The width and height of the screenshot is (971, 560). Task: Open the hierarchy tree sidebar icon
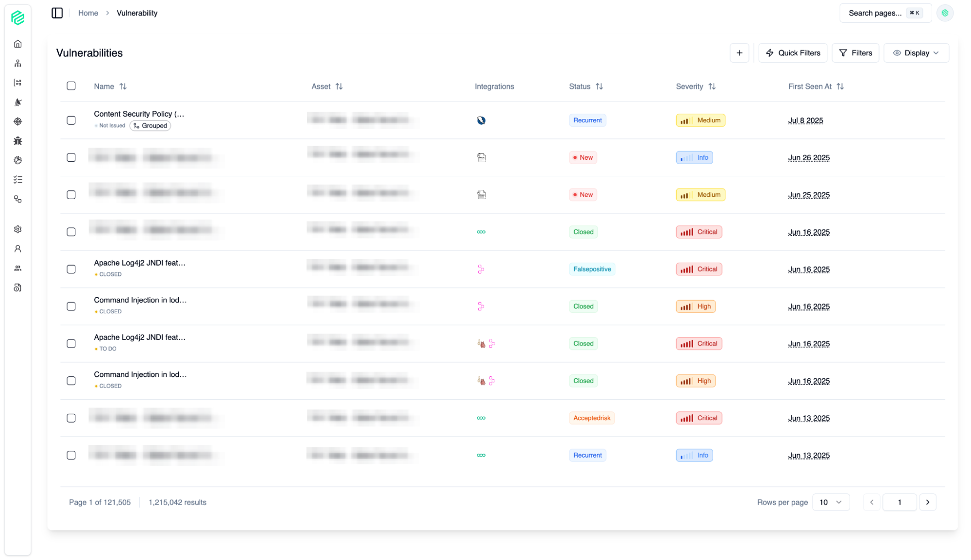[x=18, y=64]
